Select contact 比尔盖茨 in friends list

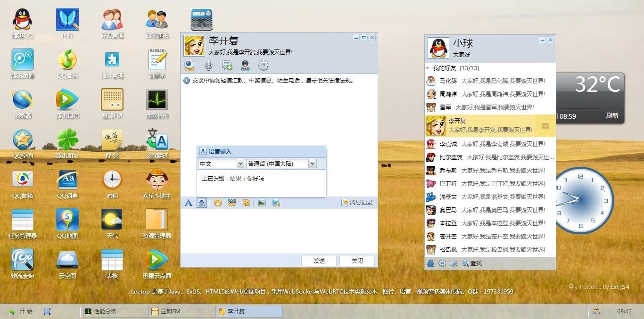point(490,157)
